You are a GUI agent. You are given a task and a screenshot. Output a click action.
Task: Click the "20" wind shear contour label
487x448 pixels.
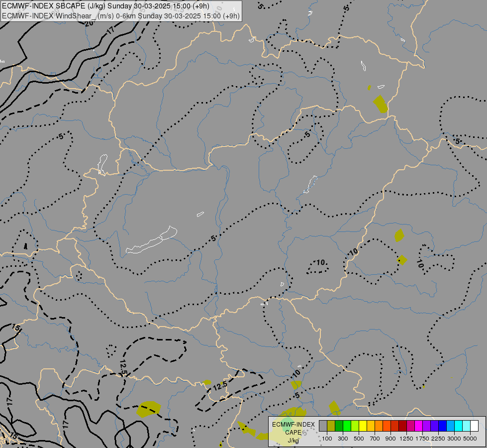point(90,23)
